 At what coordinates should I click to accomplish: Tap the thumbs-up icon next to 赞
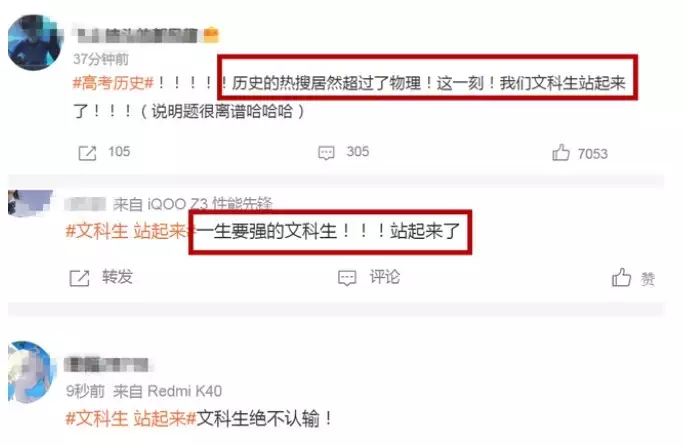point(622,278)
